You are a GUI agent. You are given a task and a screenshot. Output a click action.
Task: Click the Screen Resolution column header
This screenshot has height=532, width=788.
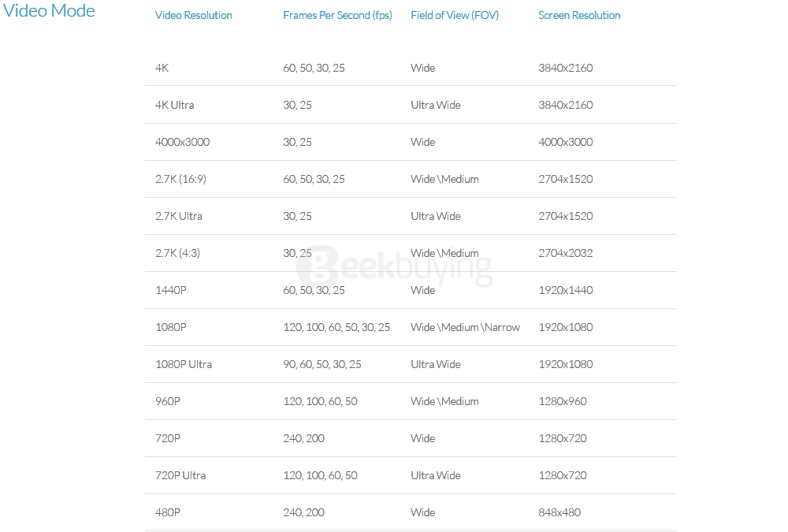click(x=579, y=15)
